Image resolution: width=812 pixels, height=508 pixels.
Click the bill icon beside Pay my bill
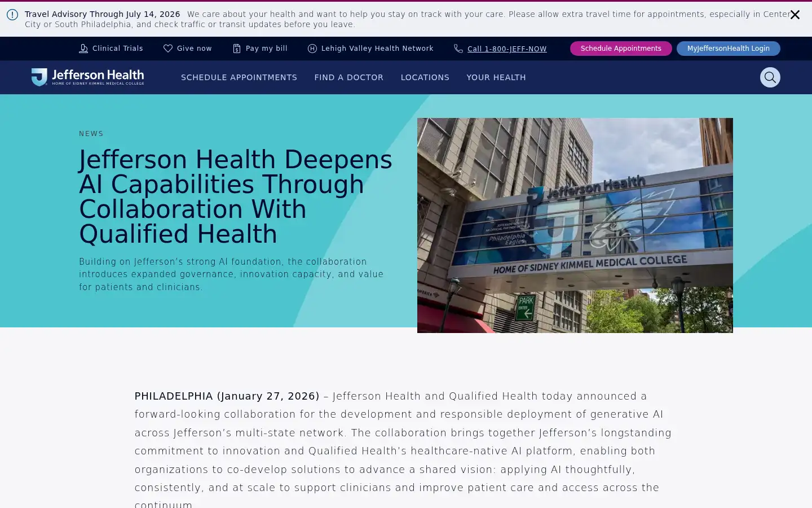(x=237, y=49)
